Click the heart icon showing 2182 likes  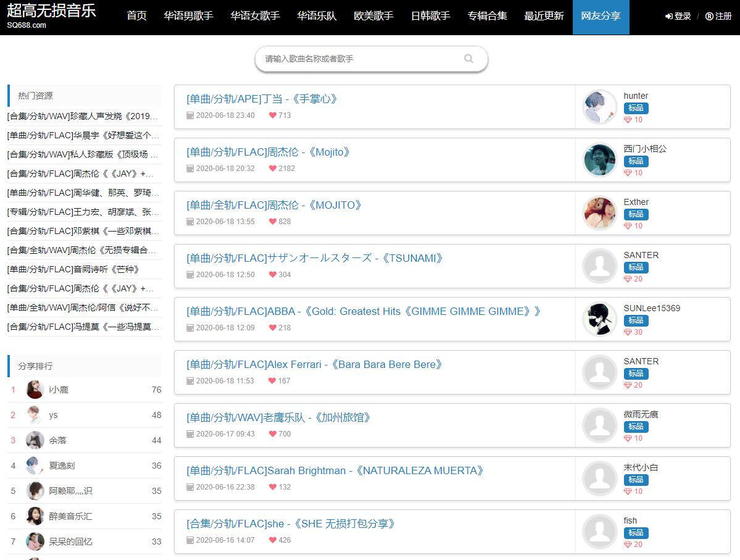pos(272,168)
